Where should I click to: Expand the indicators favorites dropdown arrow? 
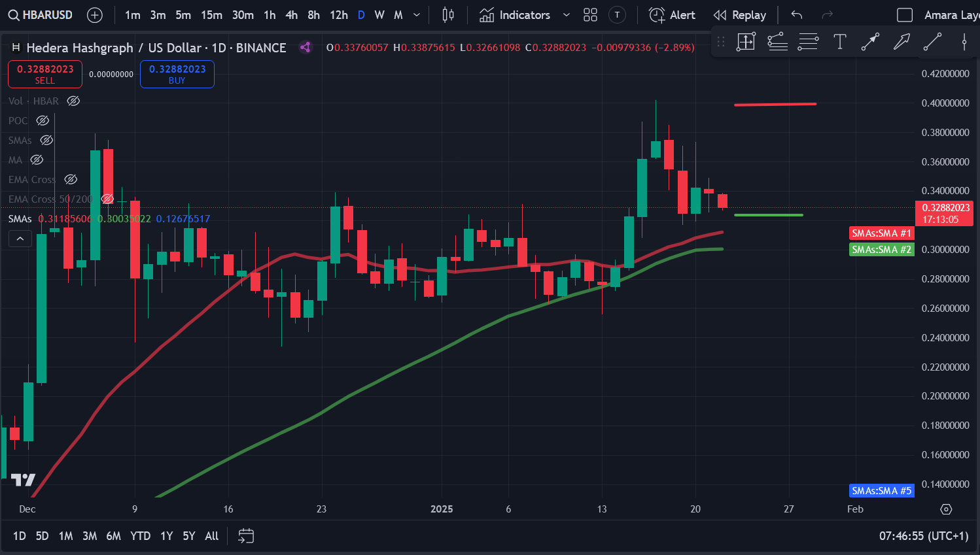click(567, 15)
